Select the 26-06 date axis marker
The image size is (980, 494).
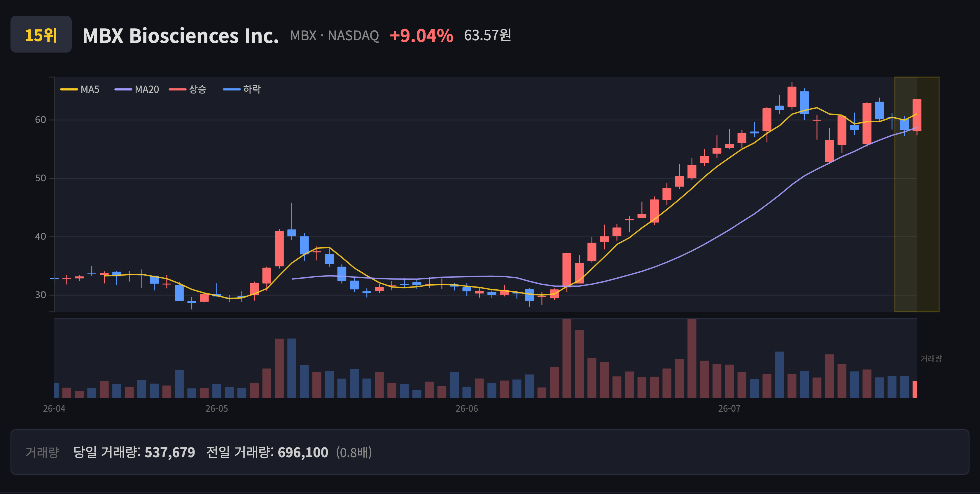(x=467, y=408)
